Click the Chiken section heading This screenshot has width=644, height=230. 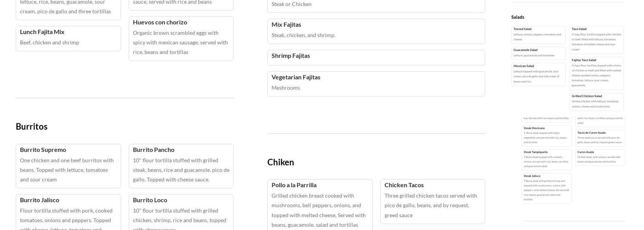pos(281,162)
